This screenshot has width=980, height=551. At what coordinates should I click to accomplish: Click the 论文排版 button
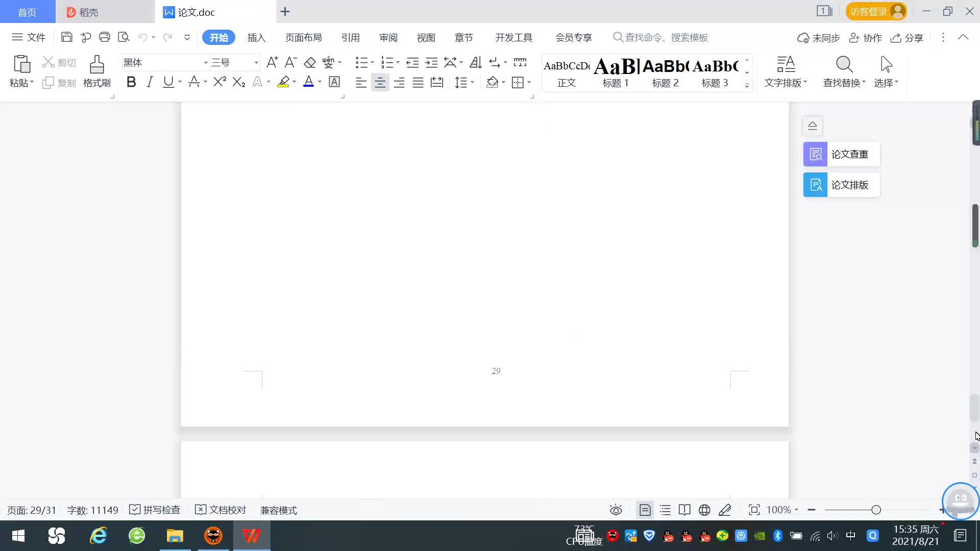click(x=841, y=185)
